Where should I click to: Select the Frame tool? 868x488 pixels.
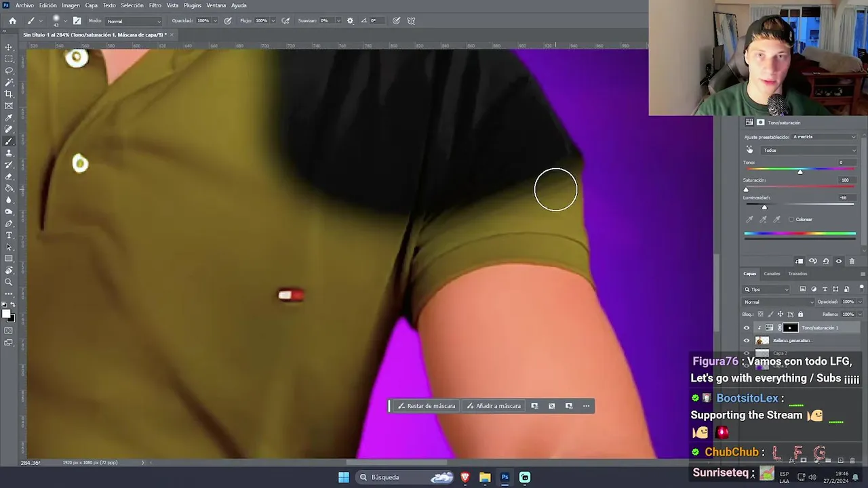coord(9,106)
